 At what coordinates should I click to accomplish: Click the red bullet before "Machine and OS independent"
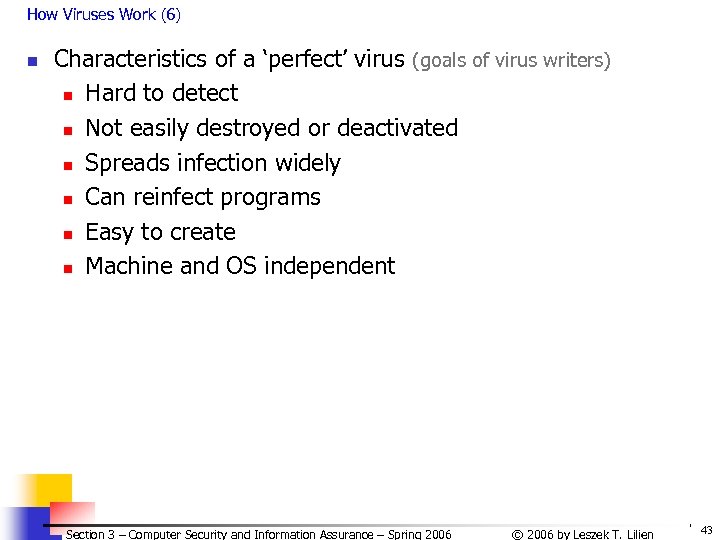point(67,268)
